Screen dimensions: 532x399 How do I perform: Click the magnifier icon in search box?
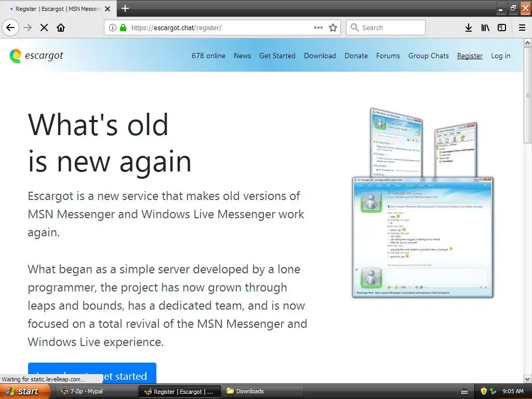(x=354, y=28)
